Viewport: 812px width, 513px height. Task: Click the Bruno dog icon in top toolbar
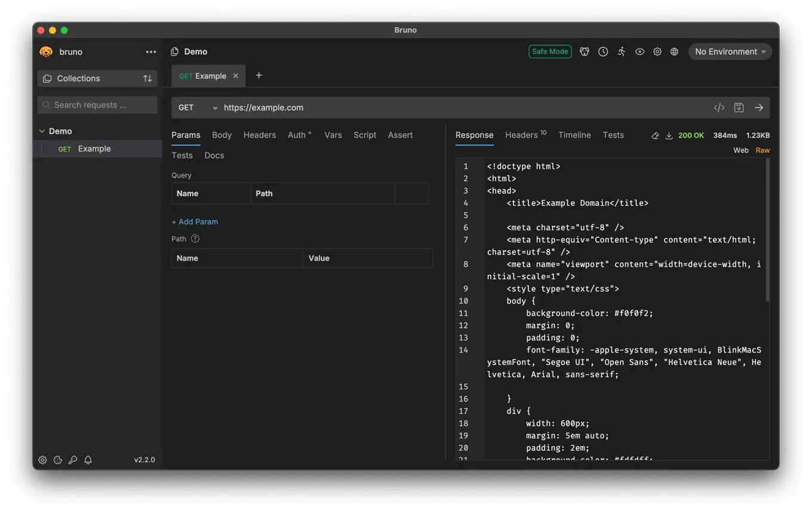click(585, 52)
